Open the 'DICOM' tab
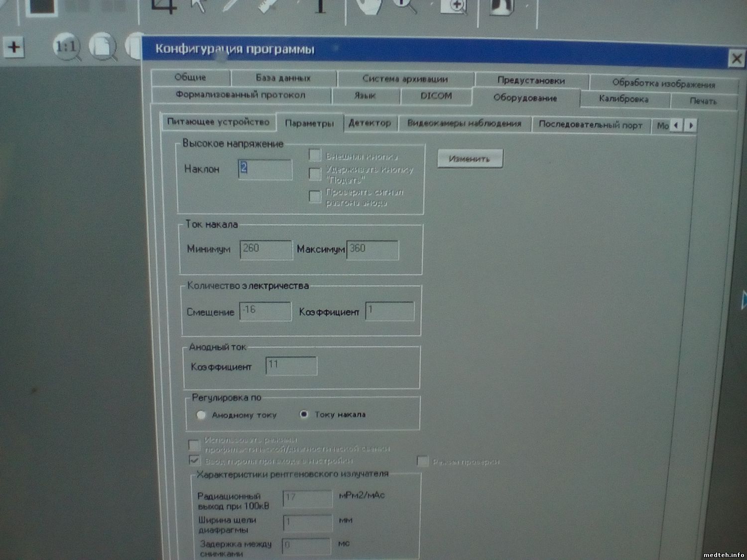The width and height of the screenshot is (747, 560). coord(436,96)
